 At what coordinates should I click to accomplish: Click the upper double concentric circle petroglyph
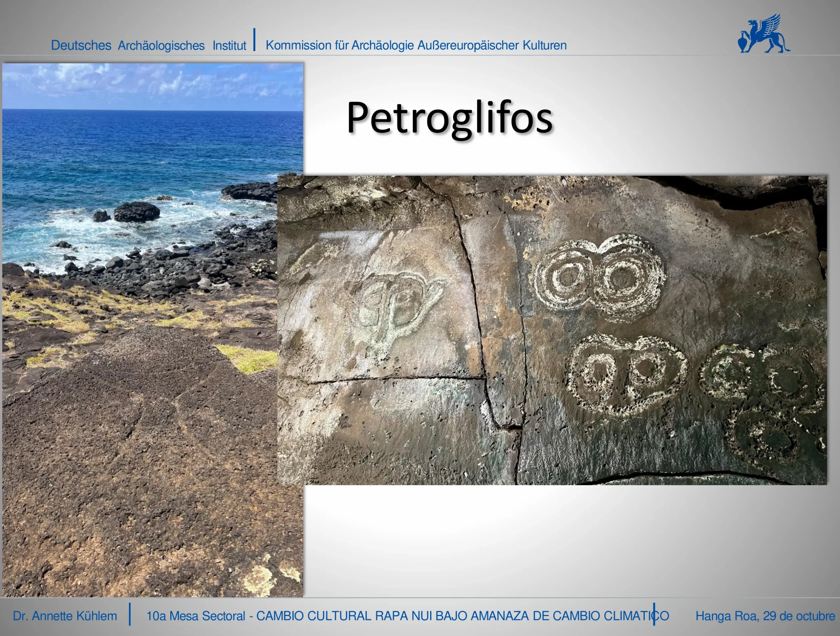pyautogui.click(x=599, y=278)
